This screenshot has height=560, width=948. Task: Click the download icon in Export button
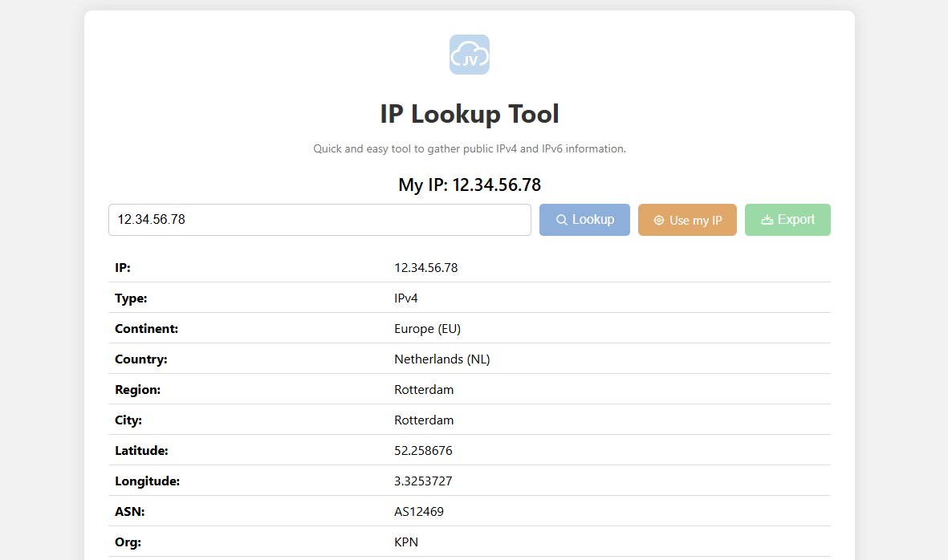click(767, 220)
